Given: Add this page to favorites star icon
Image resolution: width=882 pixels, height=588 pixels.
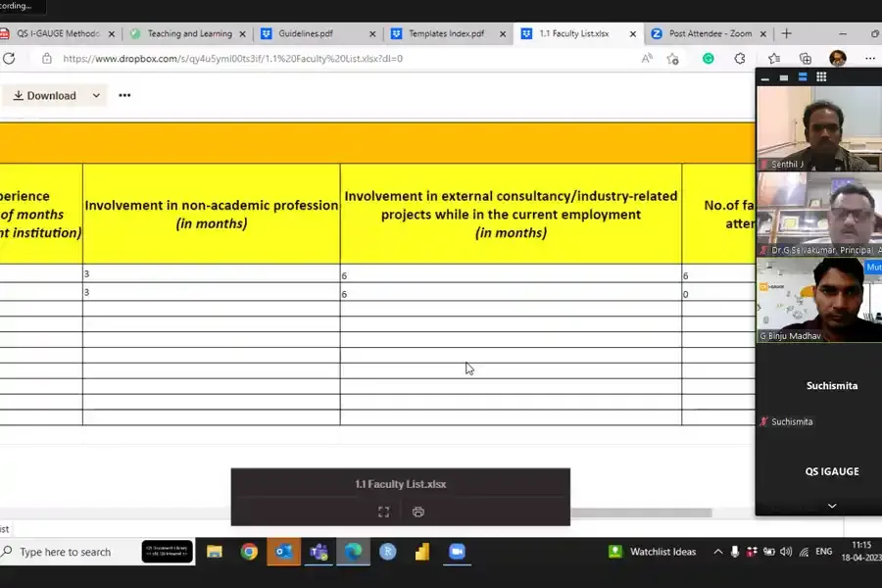Looking at the screenshot, I should [x=672, y=59].
